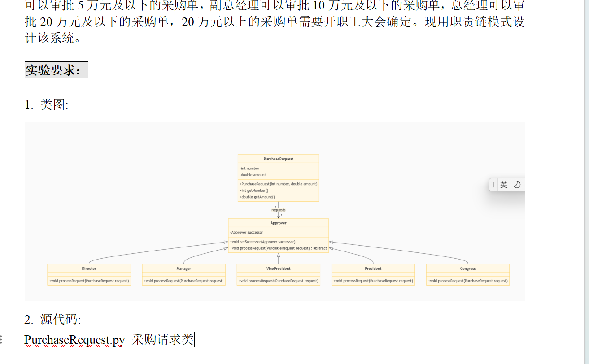
Task: Click '-double amount' attribute in the diagram
Action: tap(253, 175)
